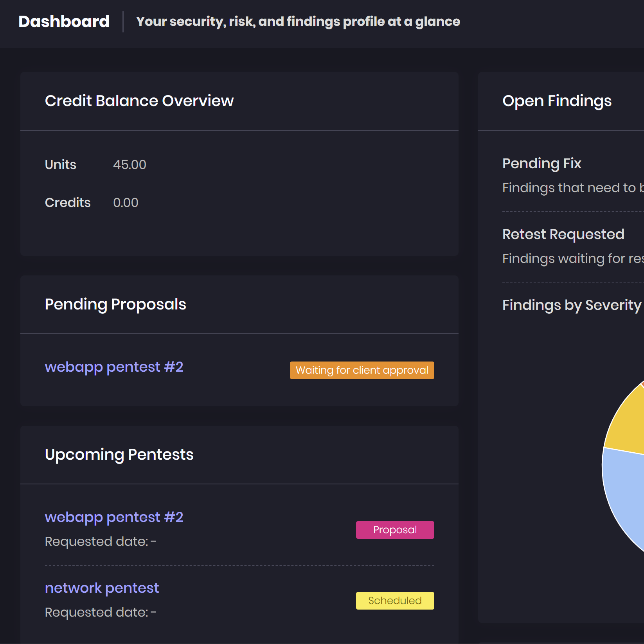This screenshot has height=644, width=644.
Task: Click the Credits label
Action: (68, 203)
